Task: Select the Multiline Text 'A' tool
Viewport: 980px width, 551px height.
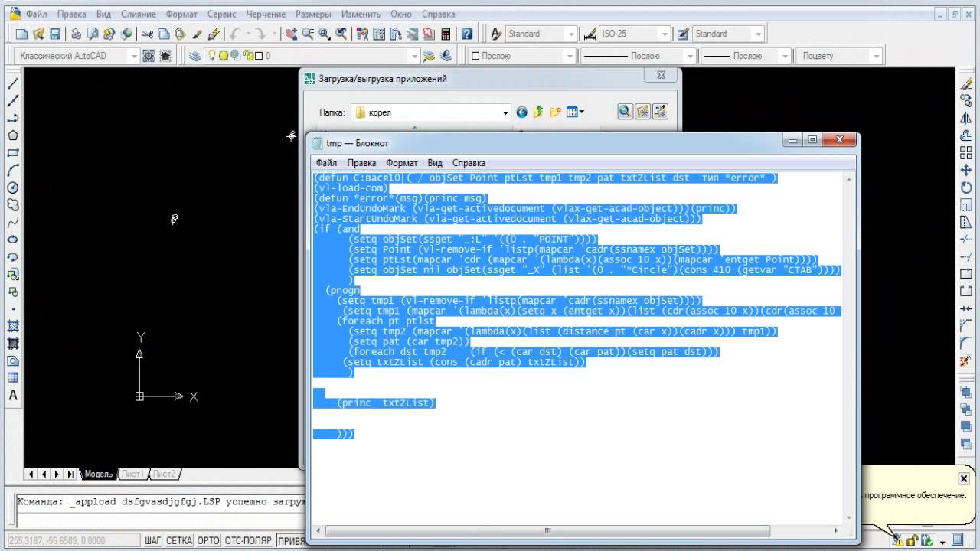Action: [x=13, y=396]
